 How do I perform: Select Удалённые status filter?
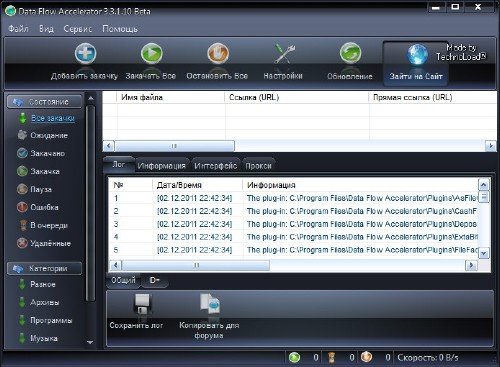click(x=50, y=243)
